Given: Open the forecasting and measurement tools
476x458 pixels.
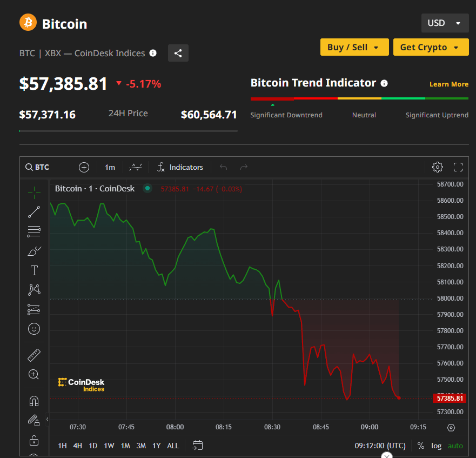Looking at the screenshot, I should 34,309.
